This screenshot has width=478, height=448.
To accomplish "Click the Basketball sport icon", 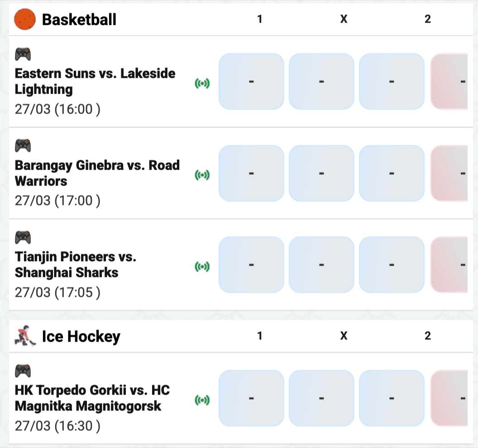I will pos(25,20).
